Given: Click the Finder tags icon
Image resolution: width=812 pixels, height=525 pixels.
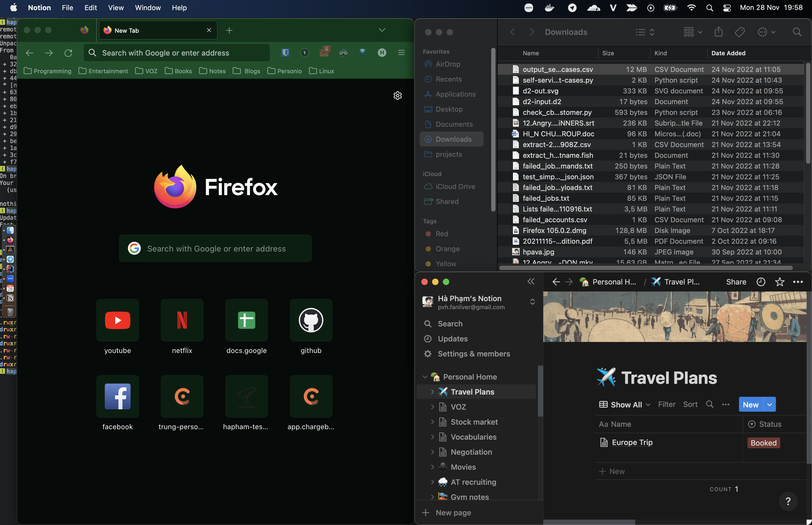Looking at the screenshot, I should [739, 32].
